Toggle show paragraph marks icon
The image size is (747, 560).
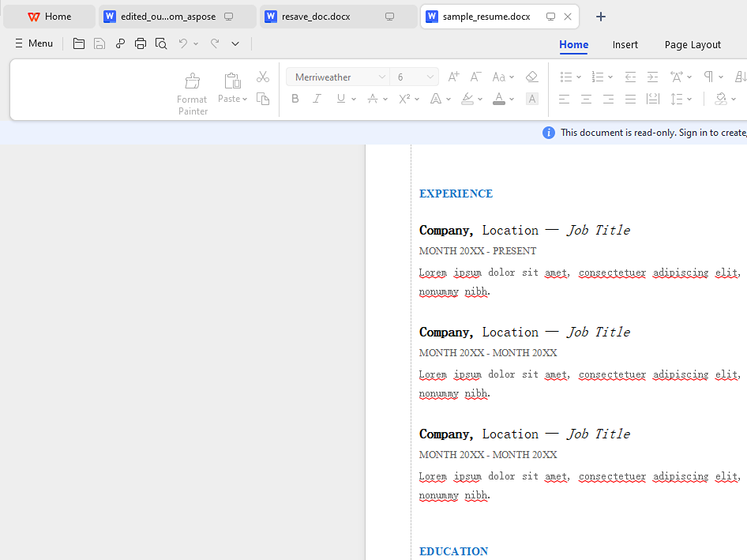(709, 77)
